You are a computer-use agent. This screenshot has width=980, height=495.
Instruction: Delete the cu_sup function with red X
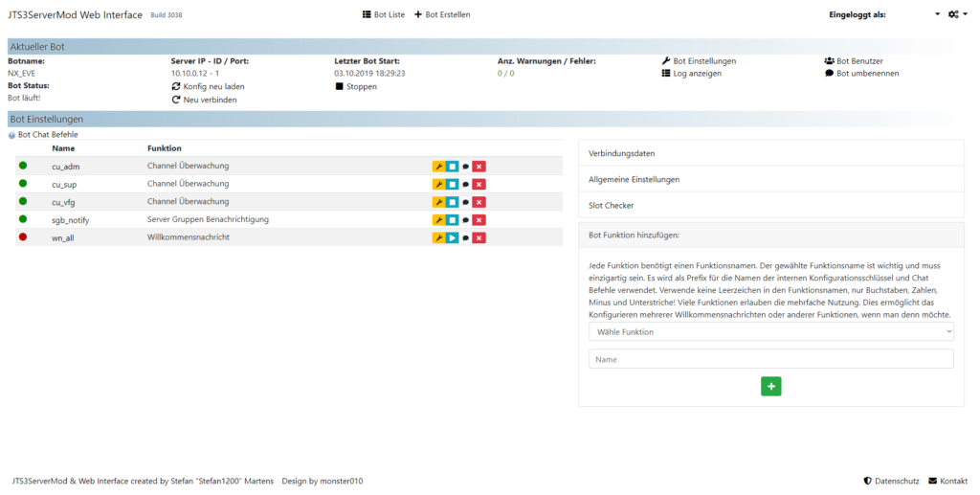[x=479, y=184]
